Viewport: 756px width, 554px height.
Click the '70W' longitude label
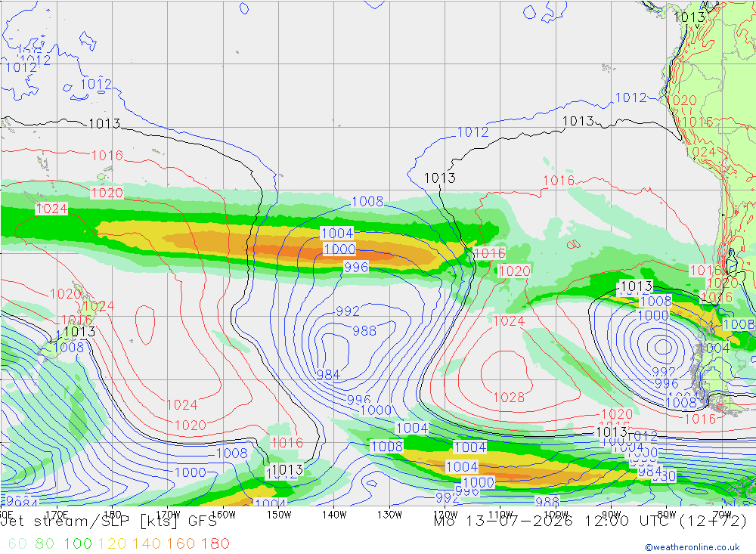coord(722,515)
